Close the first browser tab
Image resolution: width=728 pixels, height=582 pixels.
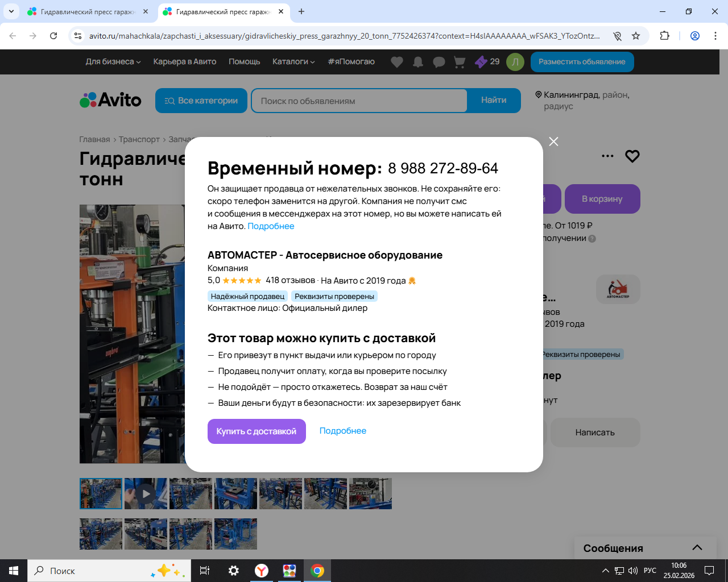146,11
